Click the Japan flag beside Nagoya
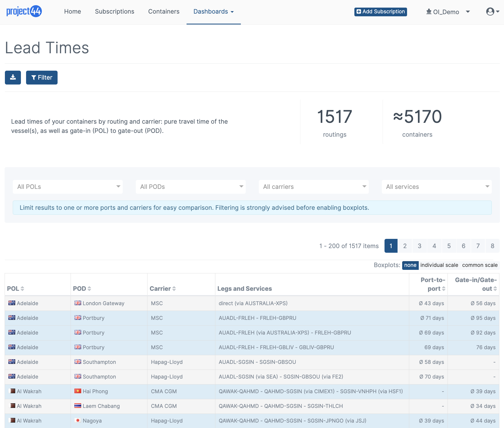 tap(78, 420)
